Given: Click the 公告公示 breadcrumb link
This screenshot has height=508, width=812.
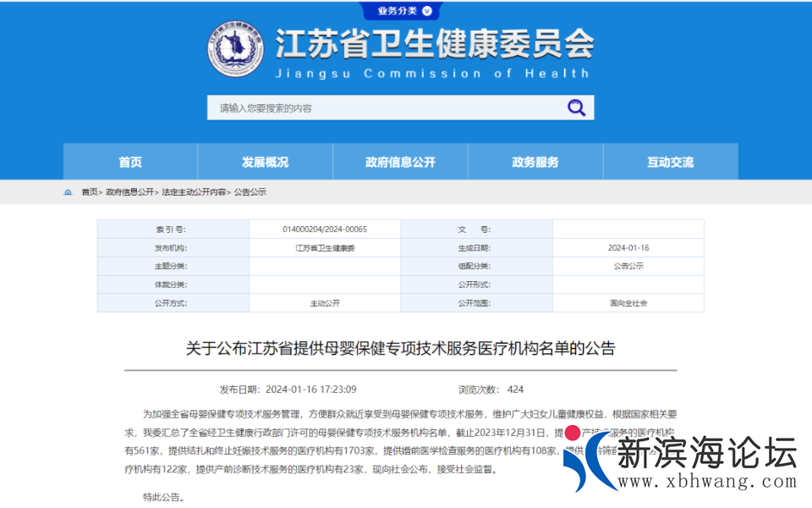Looking at the screenshot, I should pos(250,192).
